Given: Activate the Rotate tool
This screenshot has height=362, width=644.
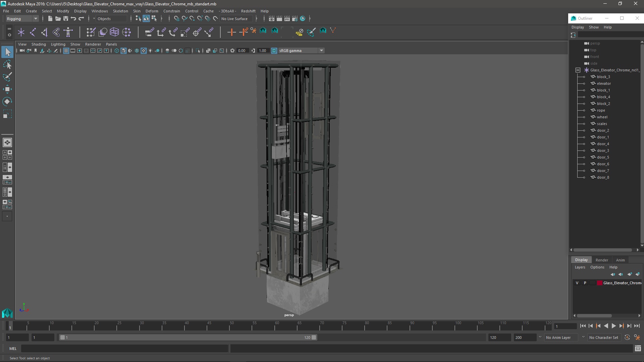Looking at the screenshot, I should click(7, 102).
